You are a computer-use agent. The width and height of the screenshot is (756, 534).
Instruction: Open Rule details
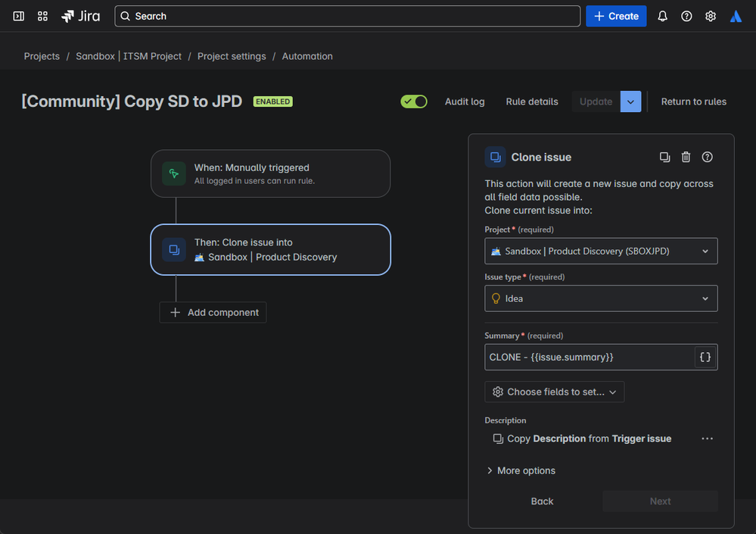click(532, 101)
